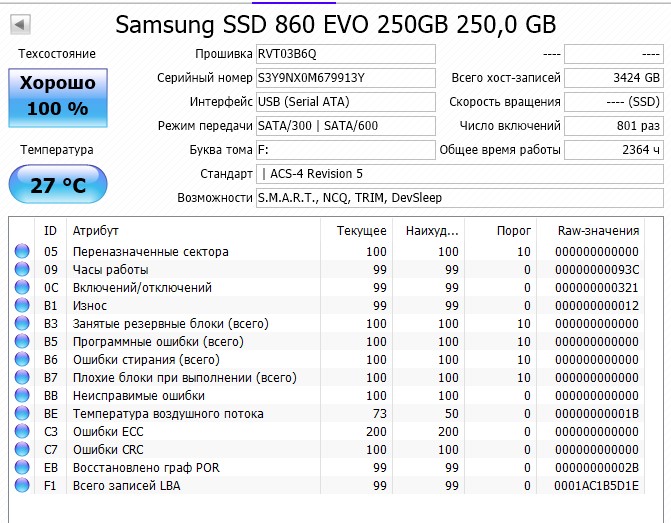This screenshot has height=523, width=671.
Task: Click the Число включений label
Action: pyautogui.click(x=510, y=126)
